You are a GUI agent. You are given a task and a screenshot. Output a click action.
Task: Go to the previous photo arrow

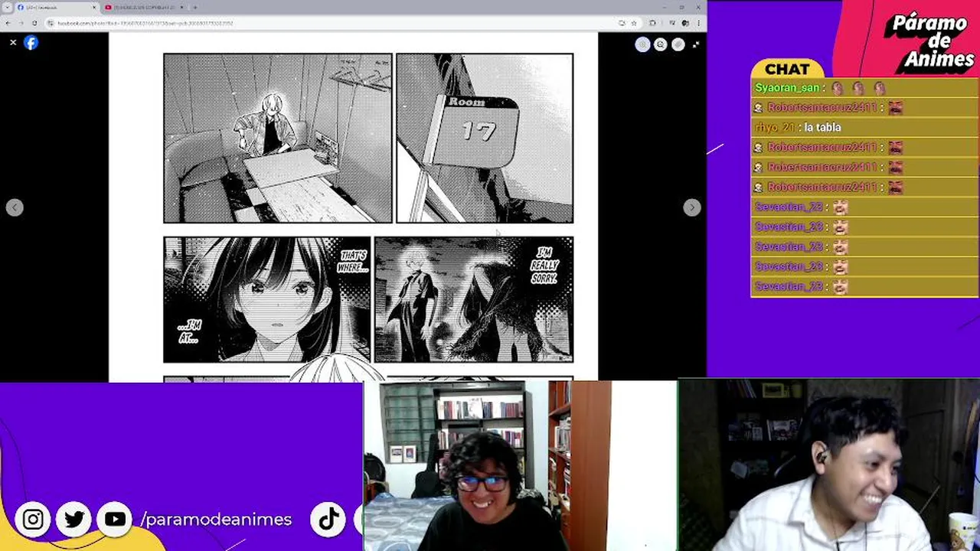point(15,207)
